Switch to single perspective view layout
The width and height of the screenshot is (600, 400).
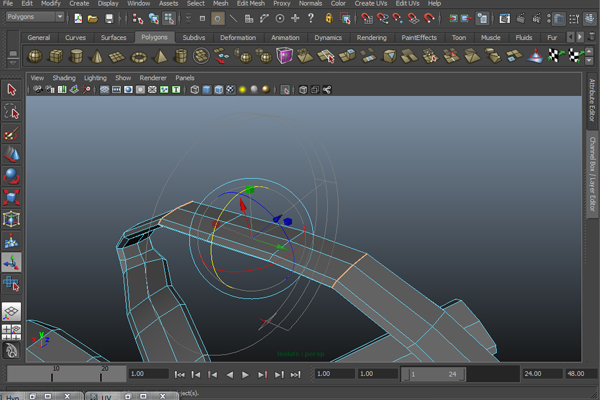[x=11, y=312]
